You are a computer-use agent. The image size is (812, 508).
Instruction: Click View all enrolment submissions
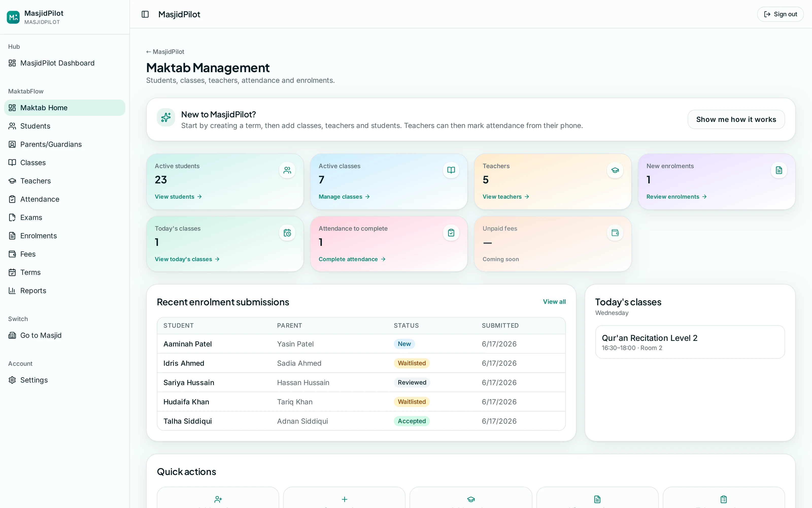click(x=554, y=302)
